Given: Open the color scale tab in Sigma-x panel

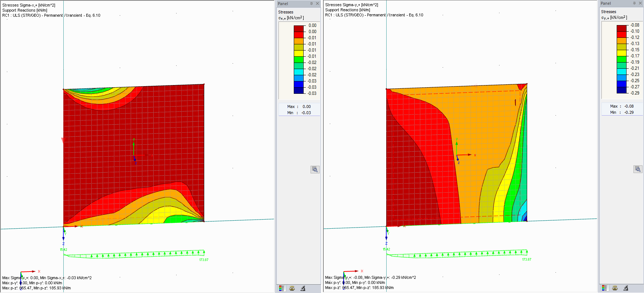Looking at the screenshot, I should (281, 288).
